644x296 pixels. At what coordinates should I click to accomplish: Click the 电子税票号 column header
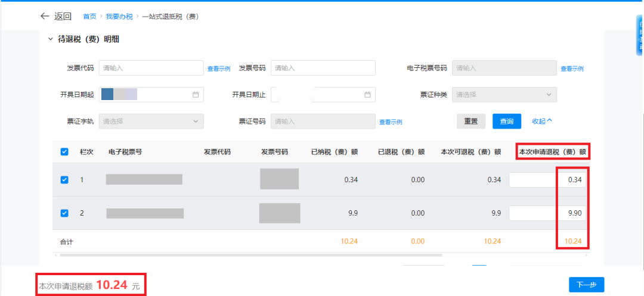tap(125, 152)
